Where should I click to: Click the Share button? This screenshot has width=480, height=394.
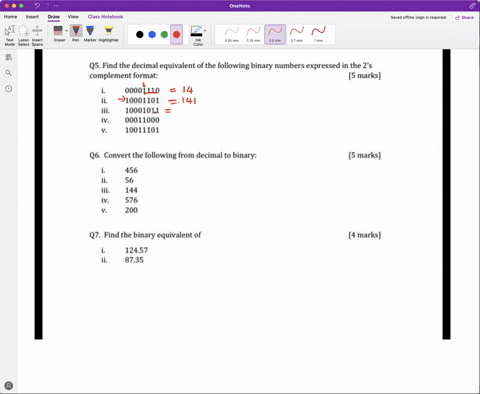click(x=464, y=17)
